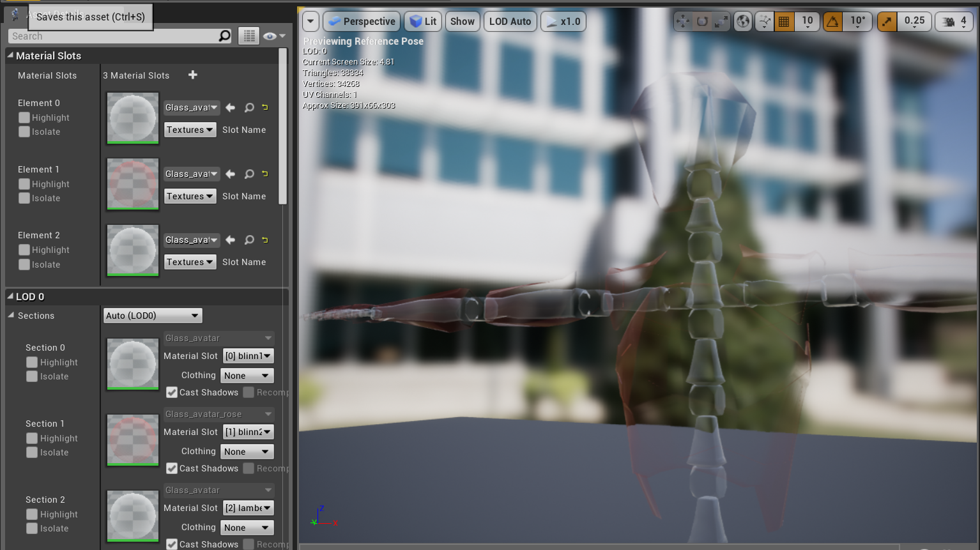Open LOD Auto menu
The image size is (980, 550).
click(510, 21)
